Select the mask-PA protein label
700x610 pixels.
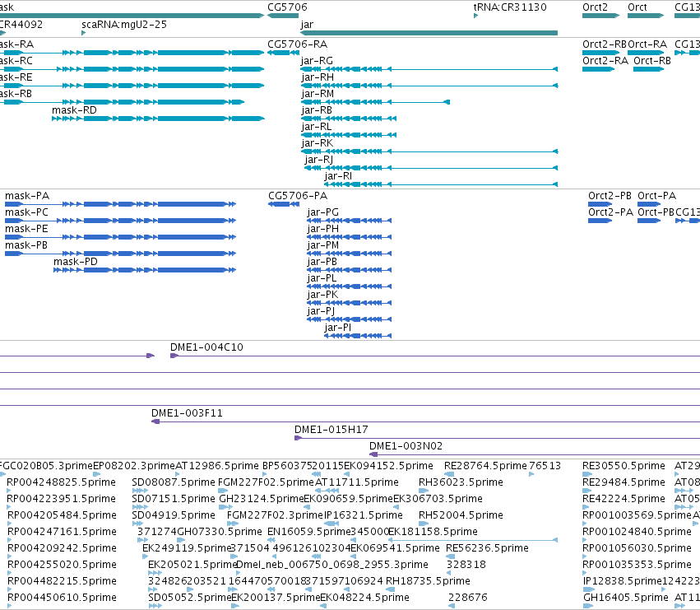click(x=27, y=196)
